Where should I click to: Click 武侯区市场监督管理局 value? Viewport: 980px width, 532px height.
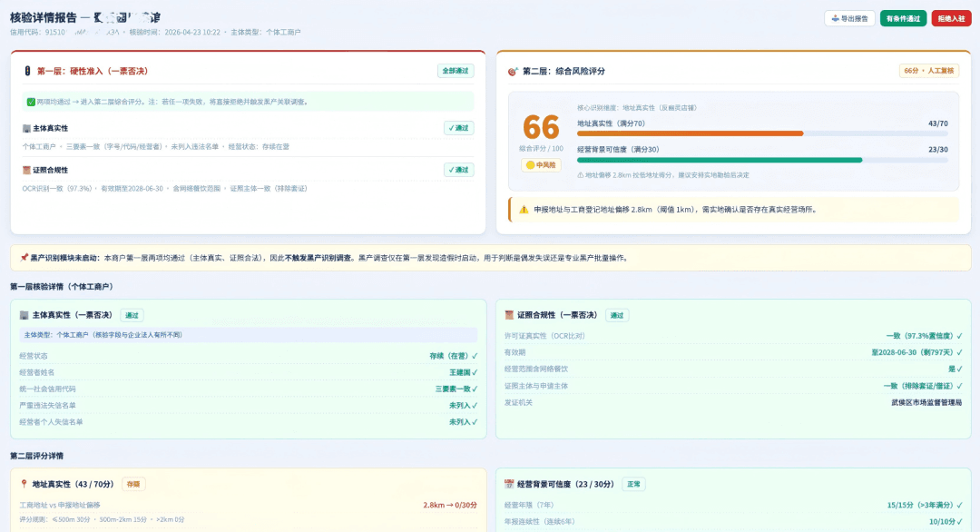point(926,402)
